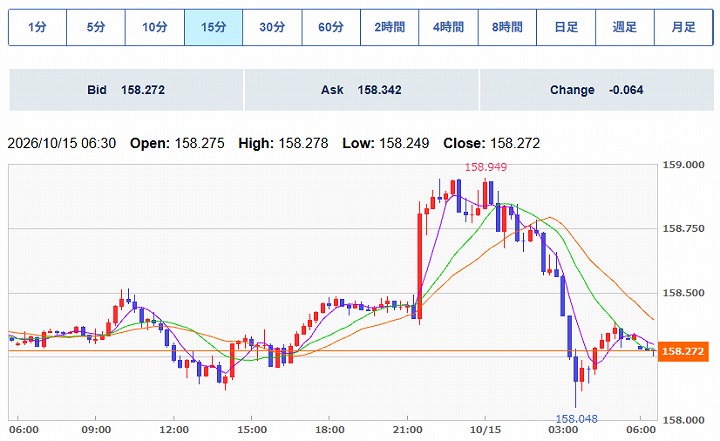Open the 2時間 chart view
Viewport: 720px width, 441px height.
click(389, 27)
